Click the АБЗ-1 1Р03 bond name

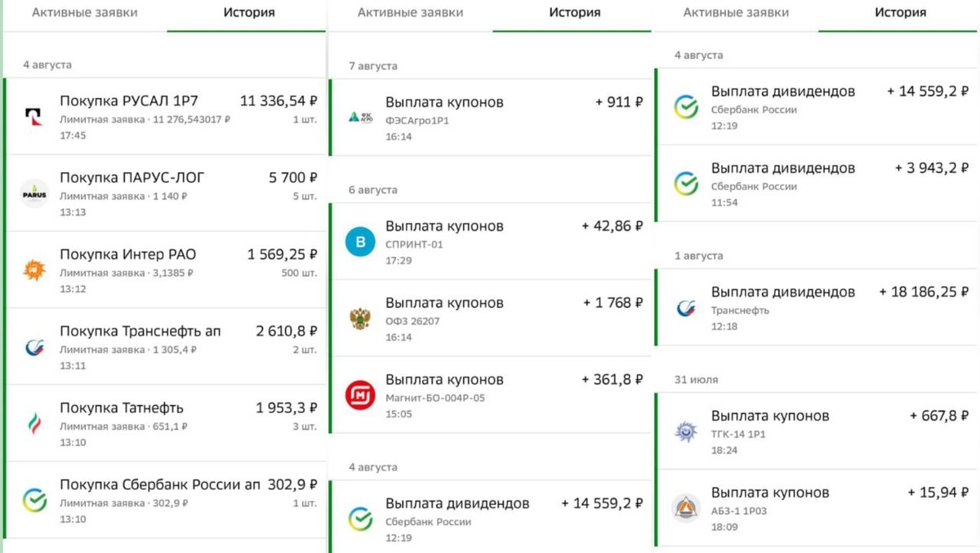pyautogui.click(x=739, y=511)
